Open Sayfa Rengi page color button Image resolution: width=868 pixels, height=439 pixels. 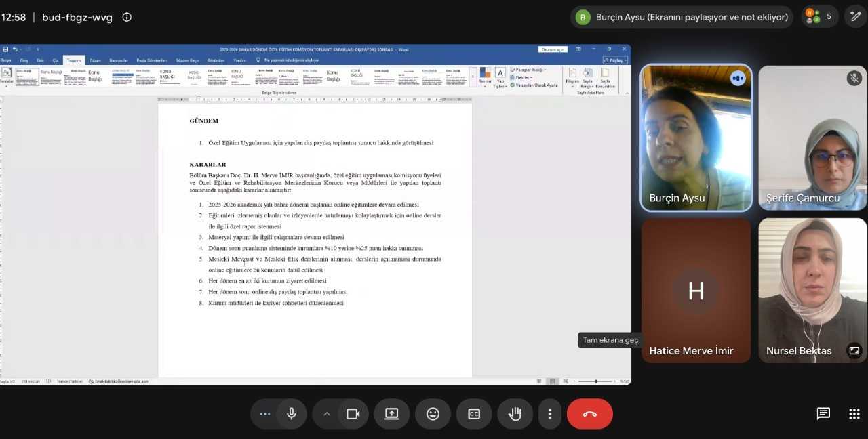587,77
